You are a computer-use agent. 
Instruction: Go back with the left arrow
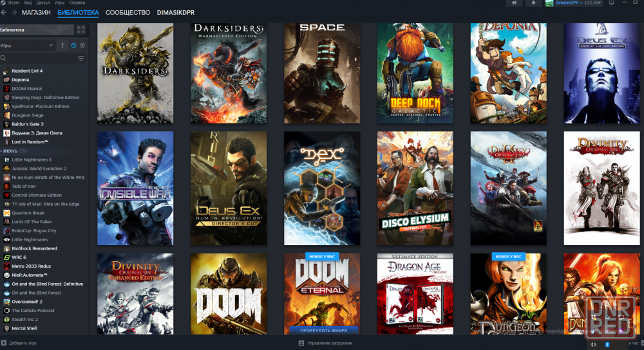pos(3,13)
